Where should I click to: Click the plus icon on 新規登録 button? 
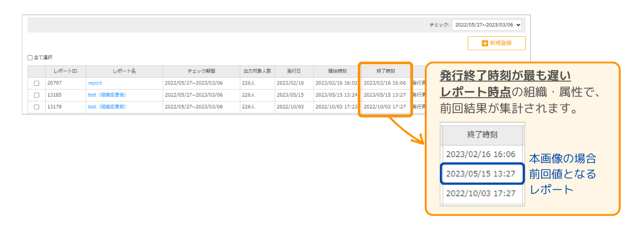(x=485, y=43)
